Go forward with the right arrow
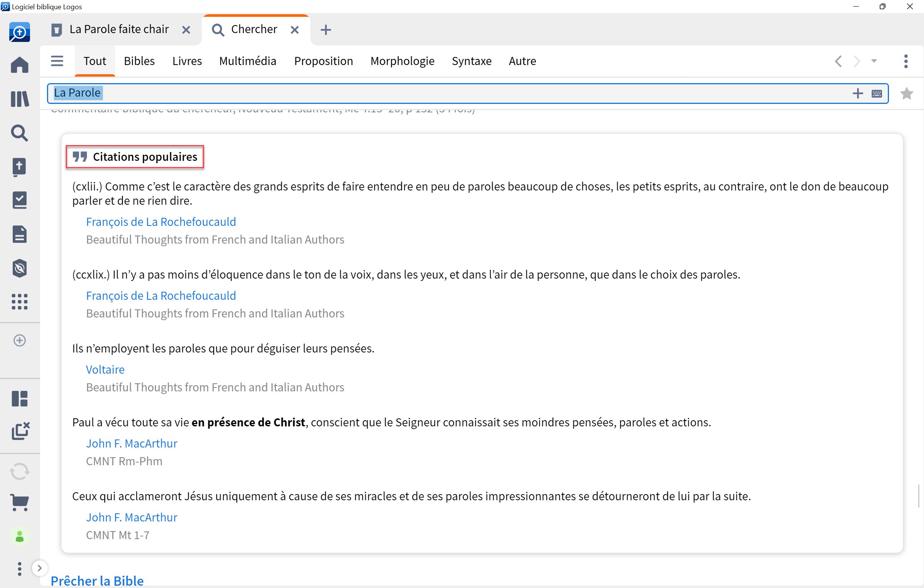Image resolution: width=924 pixels, height=588 pixels. (x=857, y=61)
